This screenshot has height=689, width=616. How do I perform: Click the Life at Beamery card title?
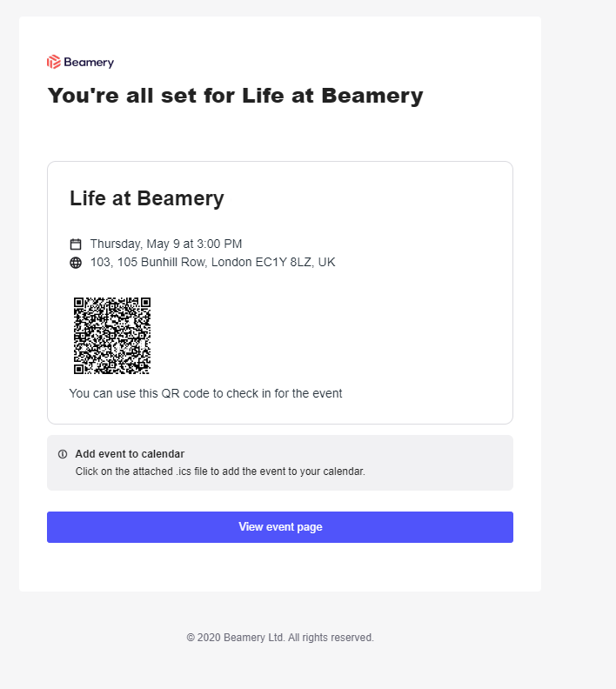point(147,198)
